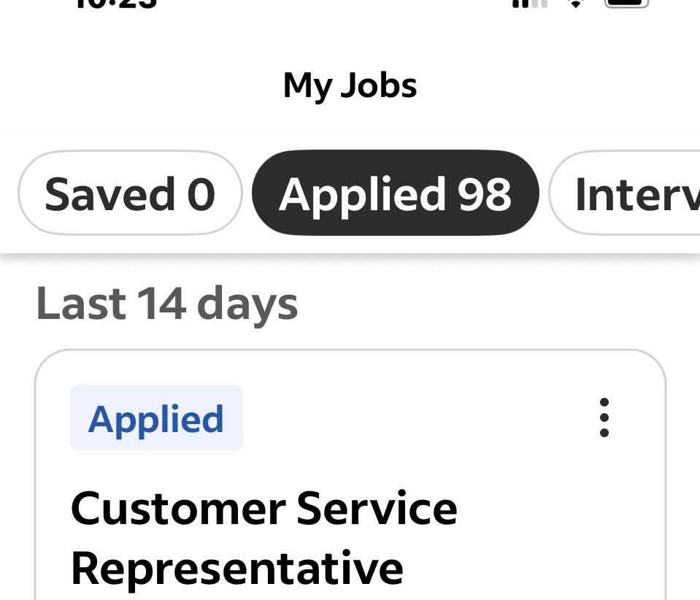Click the word Saved on the first tab
This screenshot has width=700, height=600.
click(109, 194)
